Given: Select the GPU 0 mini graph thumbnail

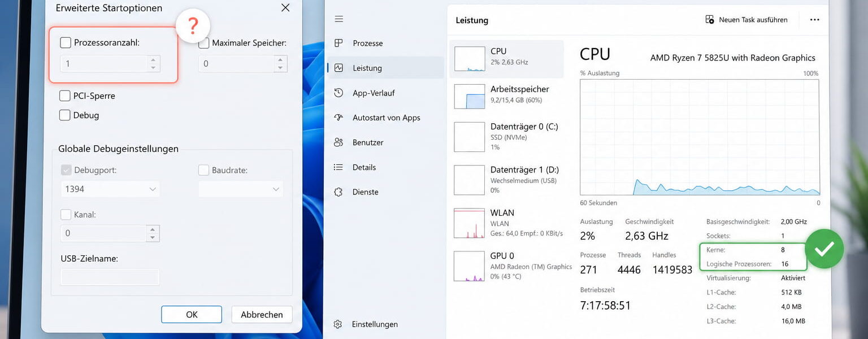Looking at the screenshot, I should [470, 266].
